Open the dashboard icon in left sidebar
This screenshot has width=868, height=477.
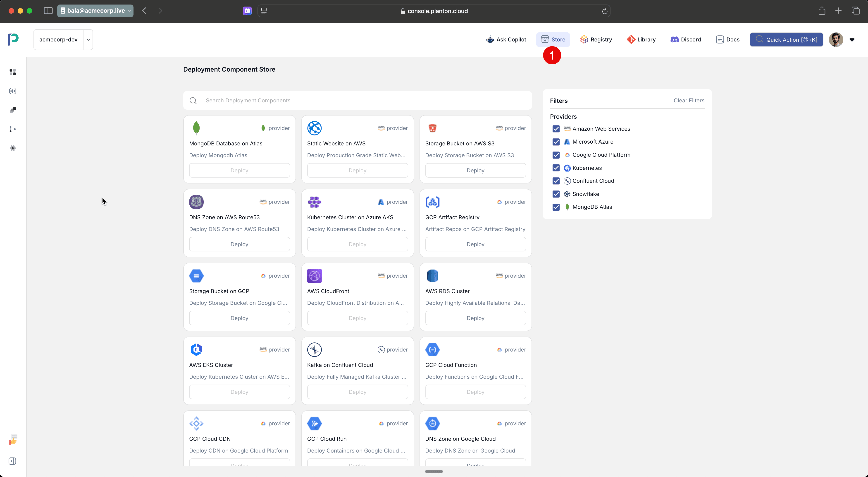coord(12,72)
